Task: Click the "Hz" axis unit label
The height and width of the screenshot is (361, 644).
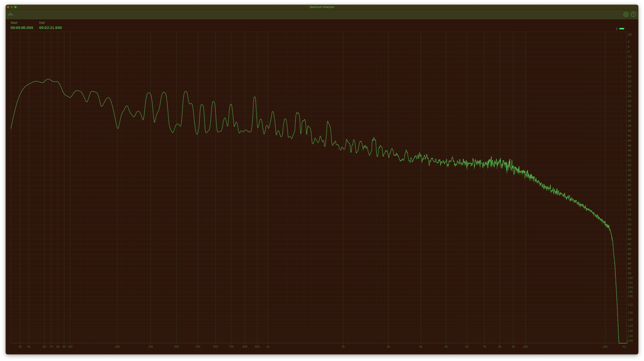Action: point(624,347)
